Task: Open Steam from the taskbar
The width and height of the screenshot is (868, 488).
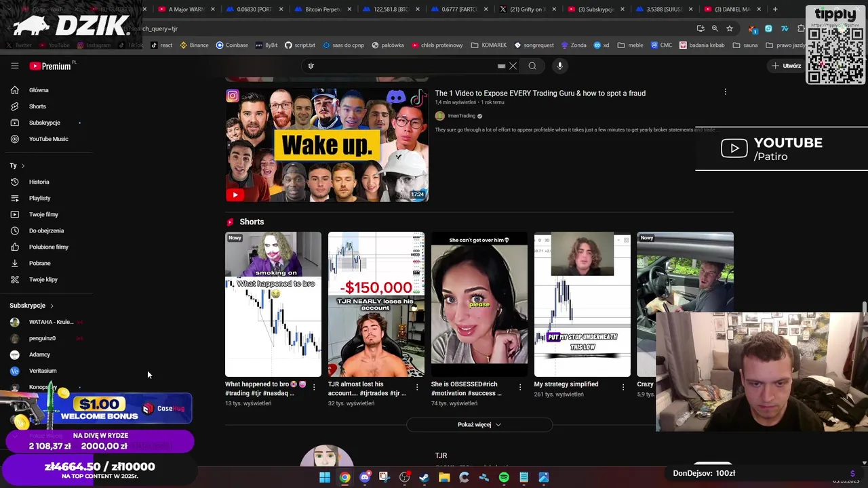Action: [x=425, y=477]
